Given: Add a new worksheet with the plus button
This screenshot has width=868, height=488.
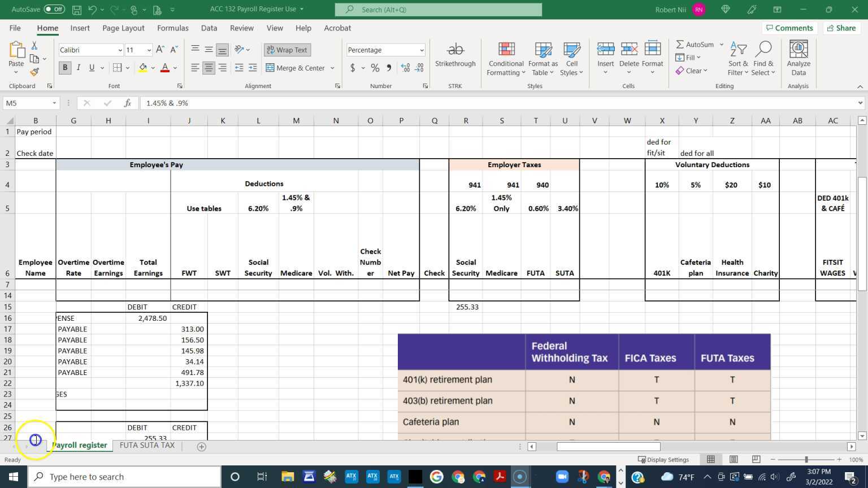Looking at the screenshot, I should [201, 446].
